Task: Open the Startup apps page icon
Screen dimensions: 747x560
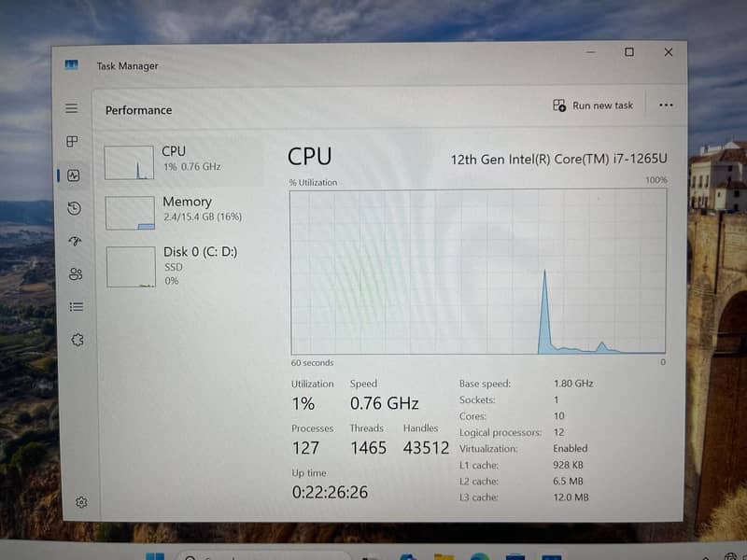Action: pos(75,241)
